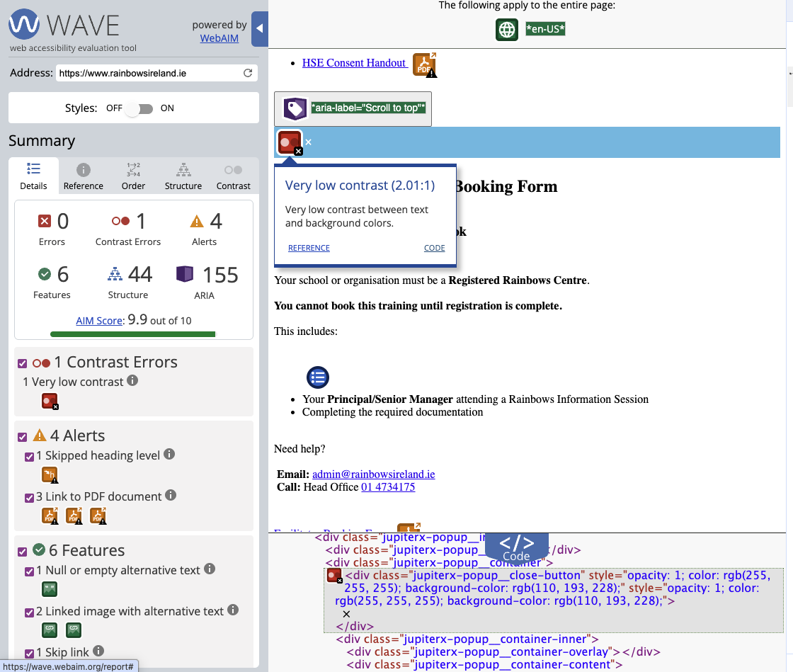The height and width of the screenshot is (672, 793).
Task: Toggle the Code panel tab
Action: 516,547
